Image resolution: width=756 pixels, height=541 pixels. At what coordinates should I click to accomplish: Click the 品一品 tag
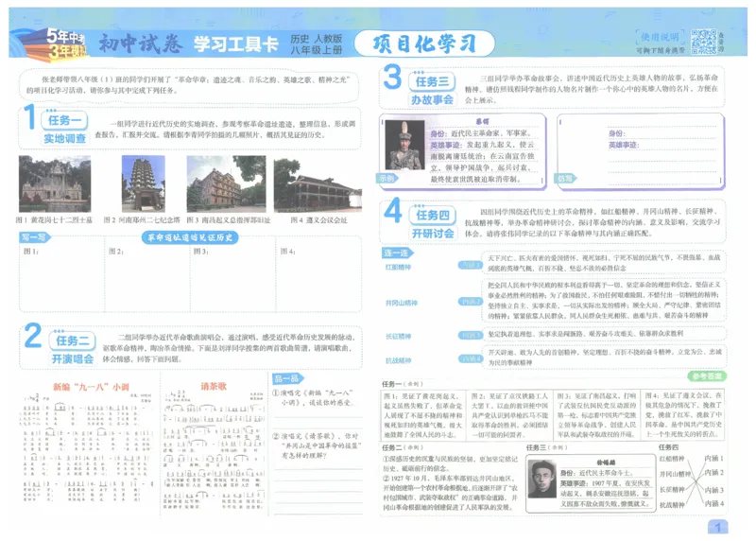click(x=288, y=378)
